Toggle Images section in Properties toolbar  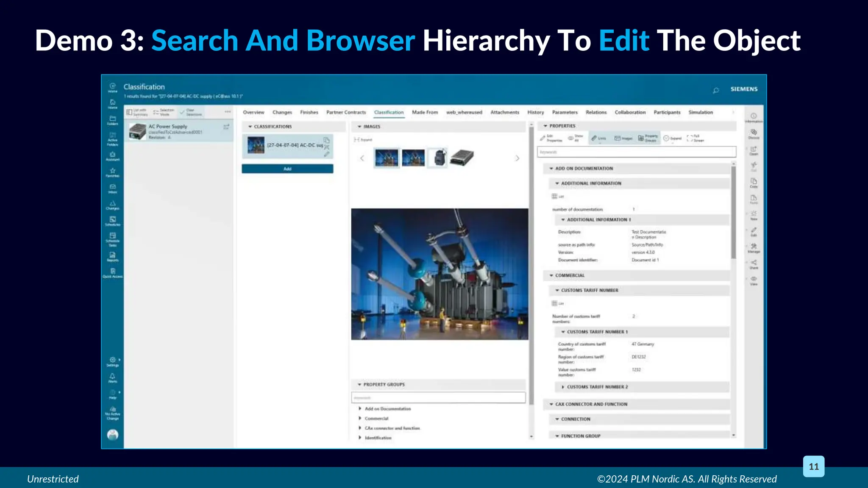click(623, 138)
